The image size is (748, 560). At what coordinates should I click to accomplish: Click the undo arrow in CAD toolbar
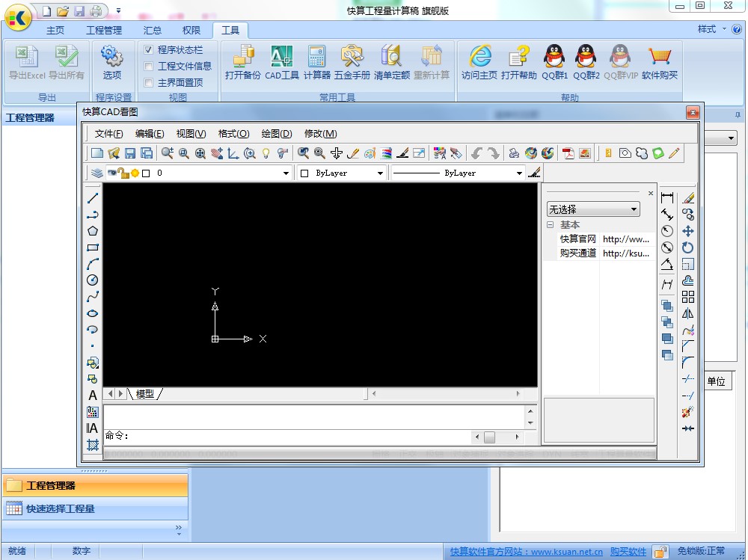(x=476, y=153)
